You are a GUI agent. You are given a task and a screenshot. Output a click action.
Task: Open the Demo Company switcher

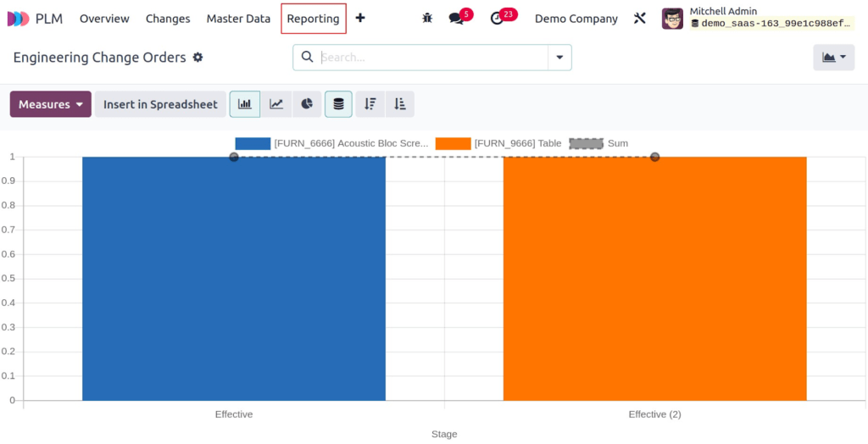click(576, 19)
